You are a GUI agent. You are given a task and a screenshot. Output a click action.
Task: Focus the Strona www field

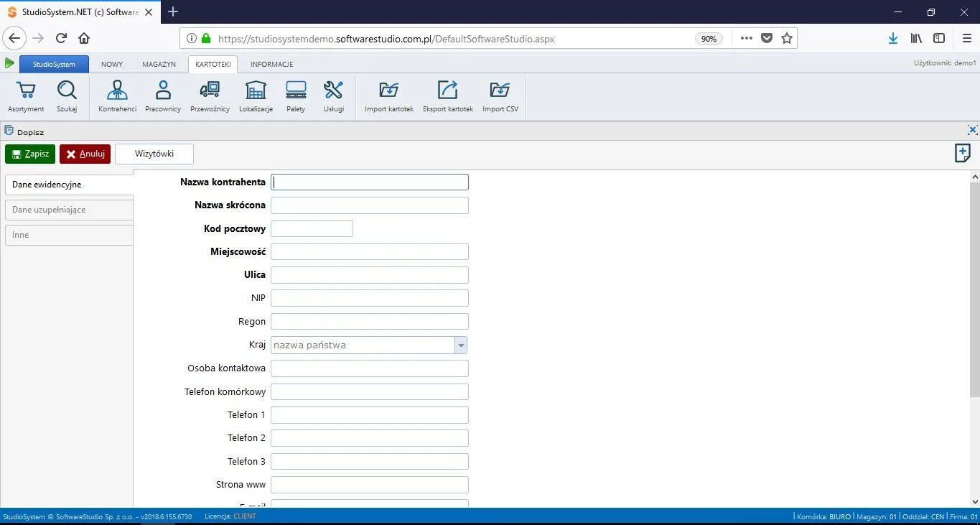(x=370, y=485)
